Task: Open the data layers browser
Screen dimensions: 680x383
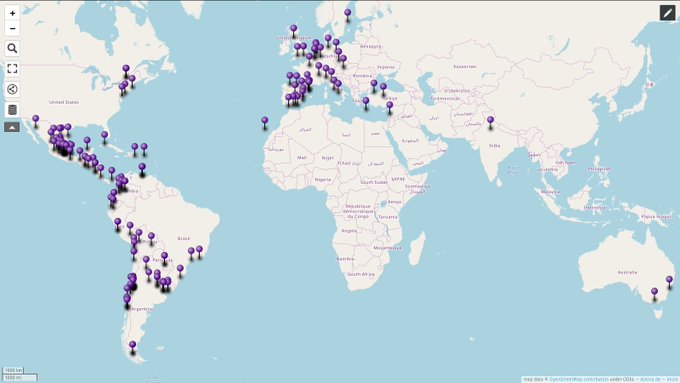Action: coord(12,110)
